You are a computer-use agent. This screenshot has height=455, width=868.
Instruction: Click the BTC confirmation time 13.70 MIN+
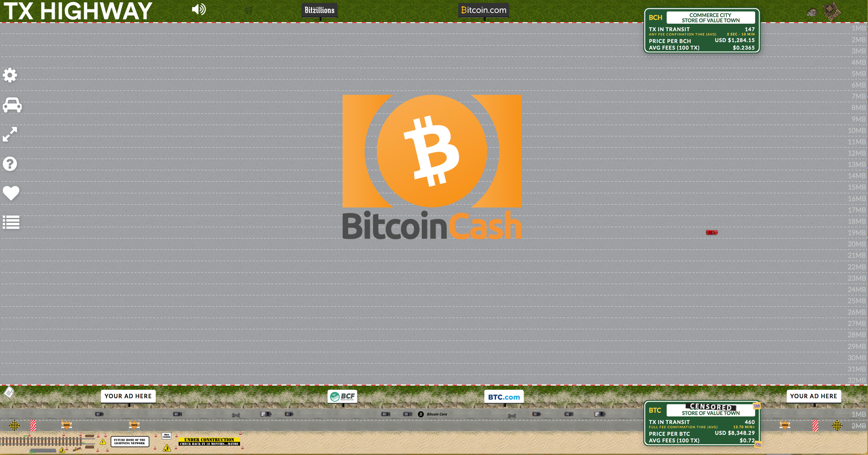click(744, 427)
